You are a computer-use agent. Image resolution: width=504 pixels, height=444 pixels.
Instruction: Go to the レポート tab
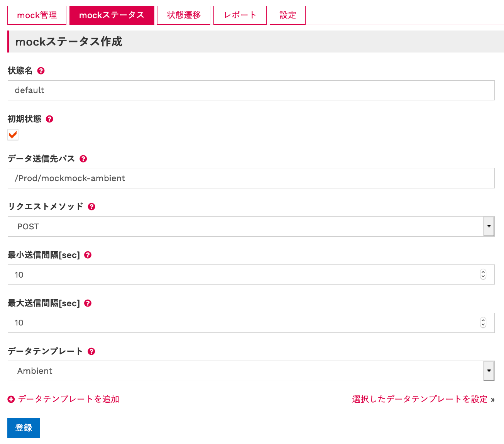pyautogui.click(x=240, y=15)
